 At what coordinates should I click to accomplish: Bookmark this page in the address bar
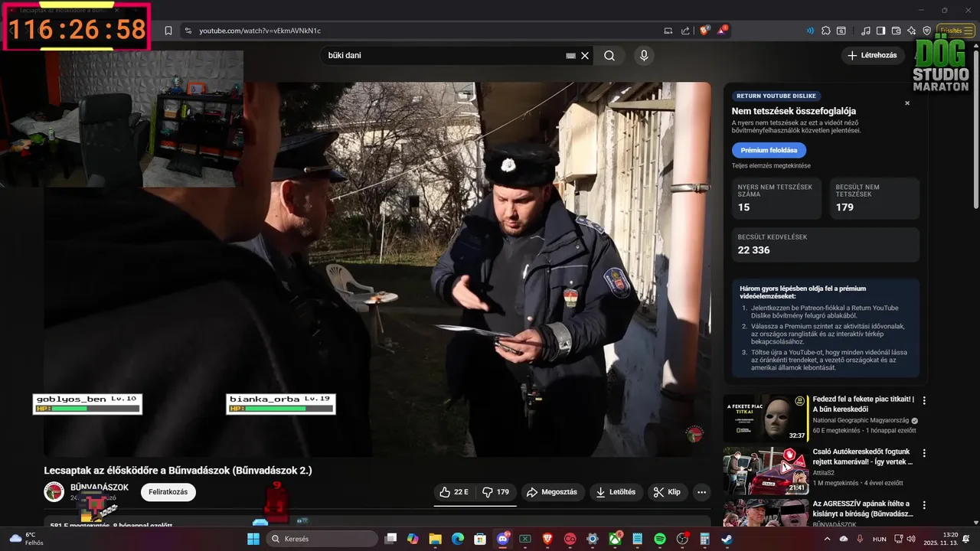click(x=168, y=31)
